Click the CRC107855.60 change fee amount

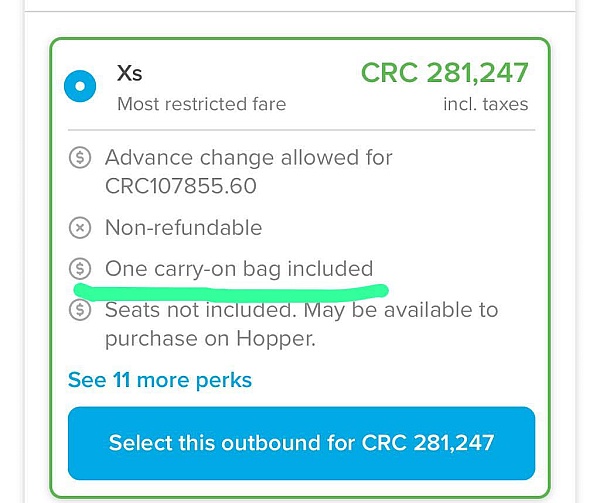(180, 186)
